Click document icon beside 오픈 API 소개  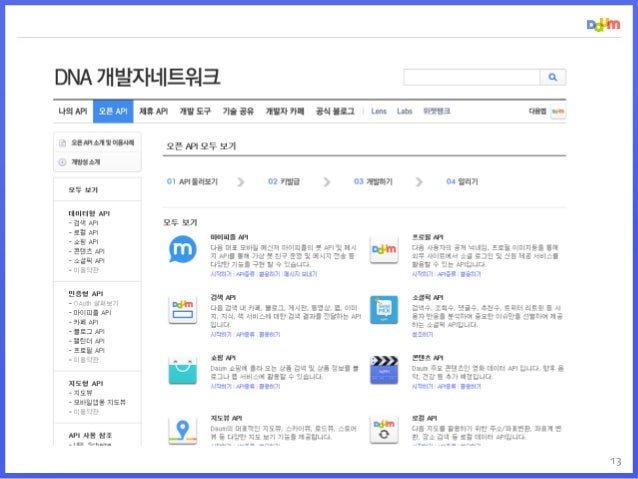(62, 143)
